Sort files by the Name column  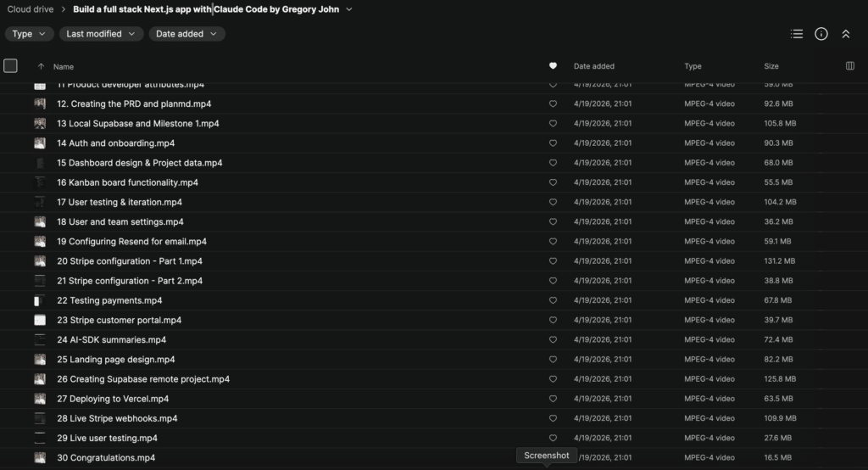[x=64, y=66]
